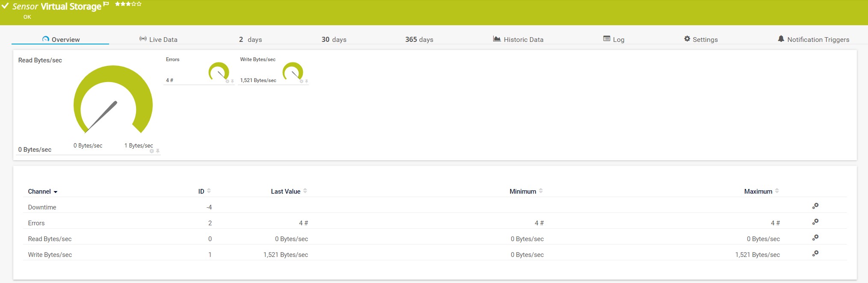This screenshot has width=868, height=283.
Task: Open channel settings for the Downtime row
Action: click(x=815, y=206)
